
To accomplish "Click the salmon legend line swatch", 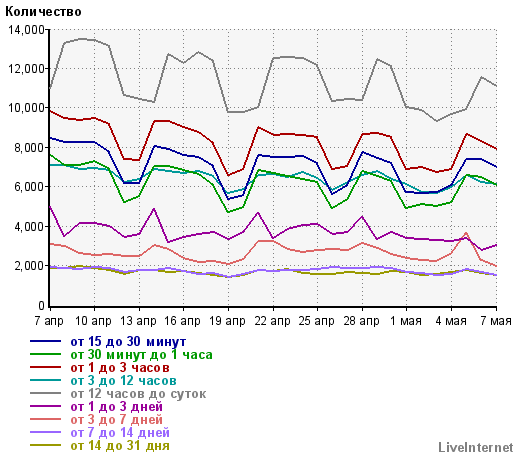I will tap(45, 419).
